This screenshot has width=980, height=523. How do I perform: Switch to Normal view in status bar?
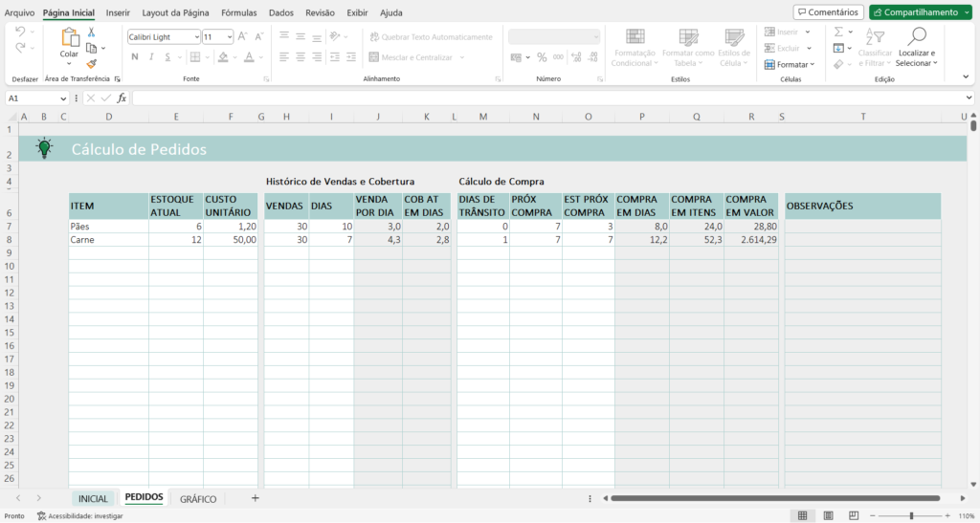803,516
